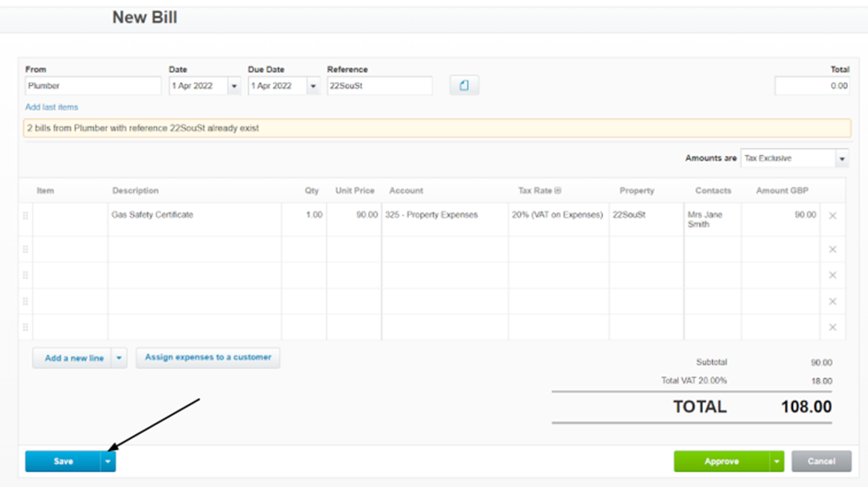
Task: Click the Cancel button
Action: point(821,461)
